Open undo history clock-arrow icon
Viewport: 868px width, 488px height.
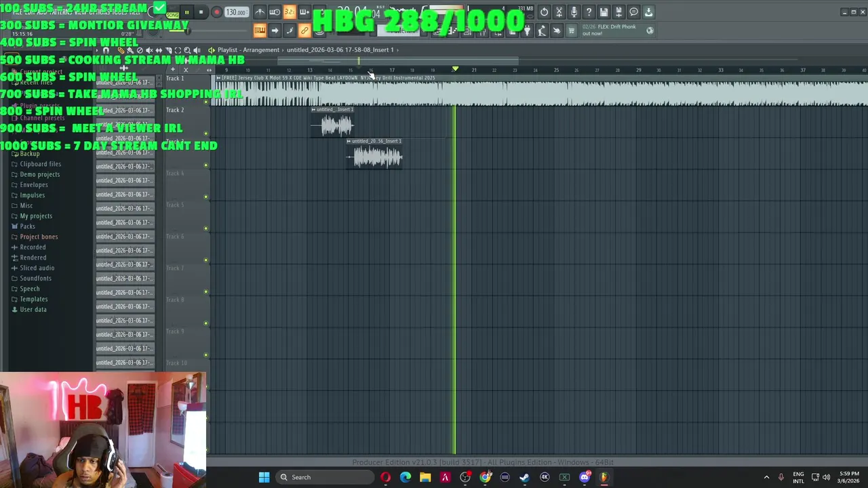tap(544, 12)
